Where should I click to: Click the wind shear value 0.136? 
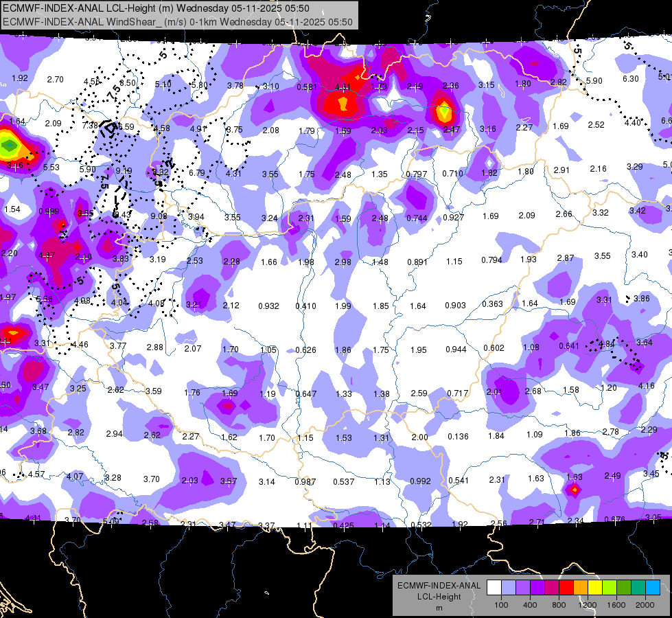(x=458, y=437)
